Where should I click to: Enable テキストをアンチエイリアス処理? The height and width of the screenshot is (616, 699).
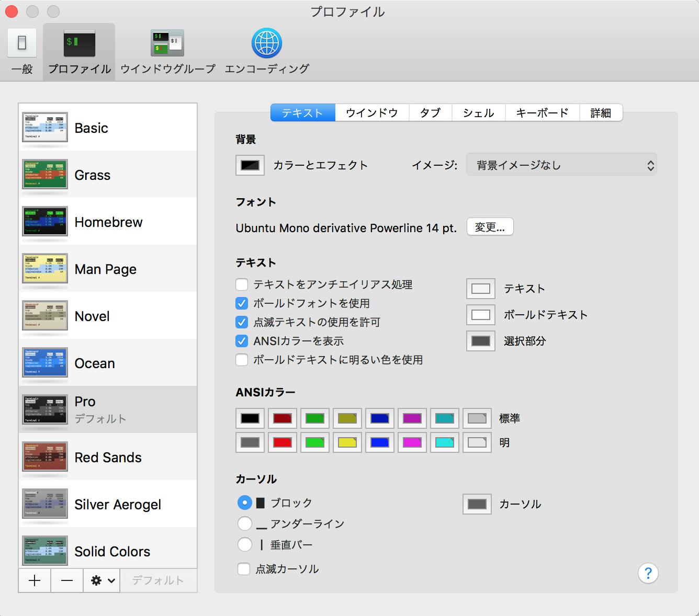(241, 284)
